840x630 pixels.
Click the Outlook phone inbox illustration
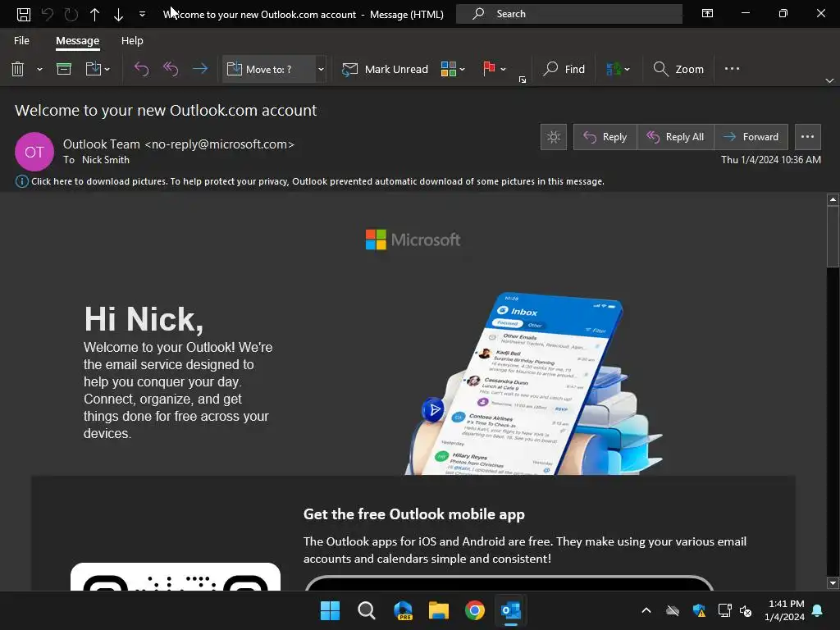pyautogui.click(x=533, y=384)
